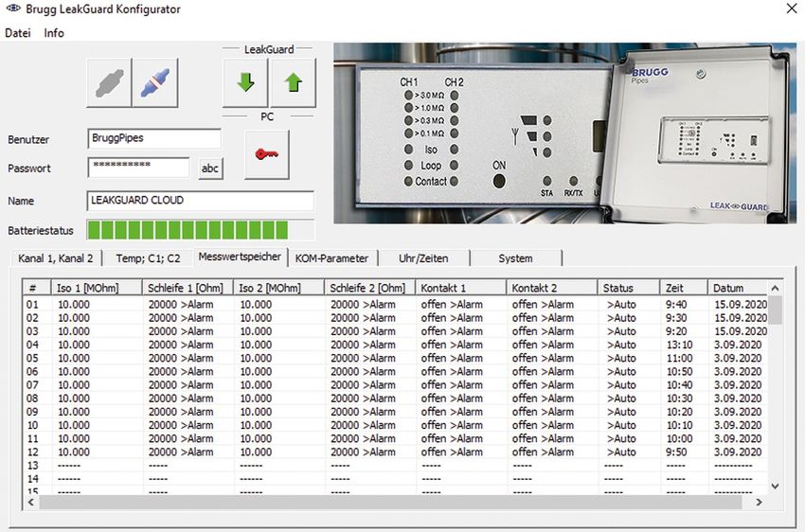
Task: Click the time cell 11:00
Action: (x=679, y=358)
